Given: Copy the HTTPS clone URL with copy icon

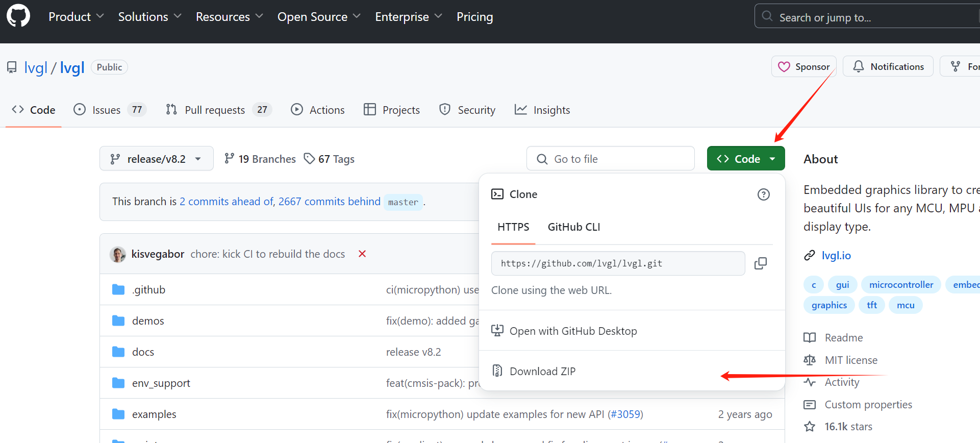Looking at the screenshot, I should click(761, 263).
